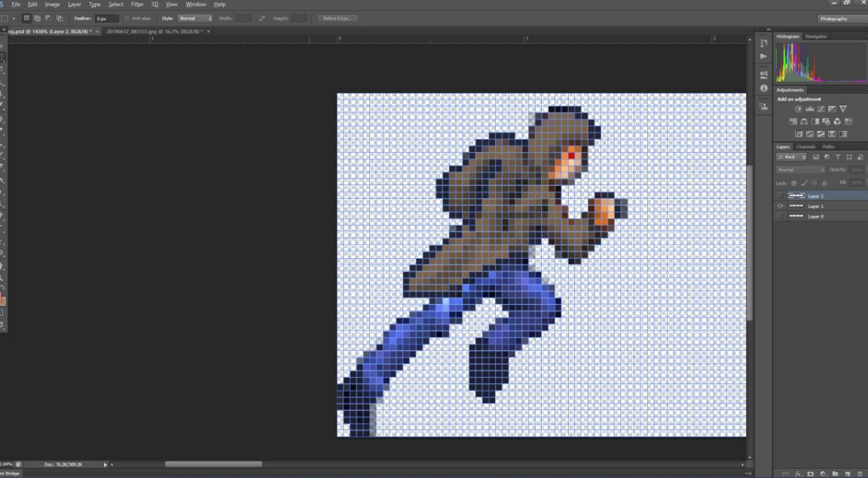This screenshot has height=478, width=868.
Task: Add a Channel Mixer adjustment
Action: [x=837, y=122]
